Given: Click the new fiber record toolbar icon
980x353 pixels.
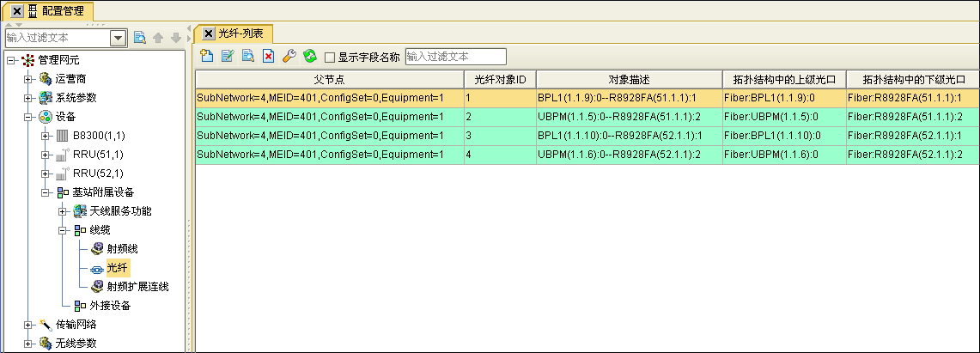Looking at the screenshot, I should 206,56.
